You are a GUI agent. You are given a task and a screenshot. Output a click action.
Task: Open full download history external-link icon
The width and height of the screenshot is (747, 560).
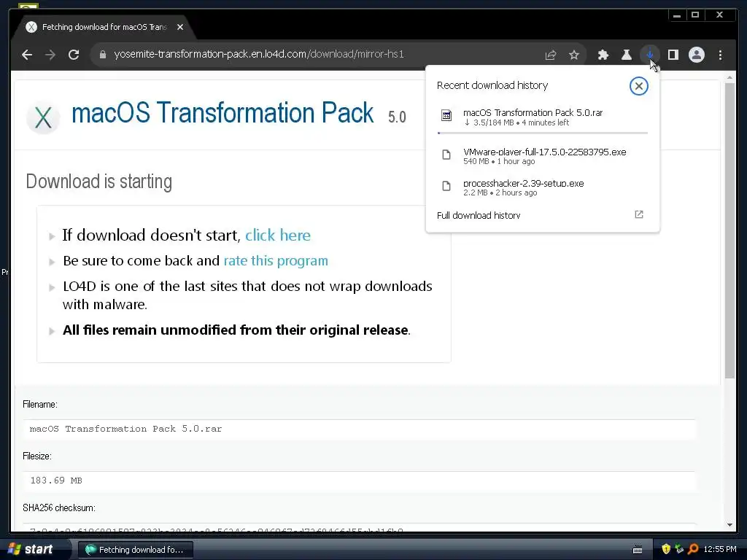pyautogui.click(x=639, y=214)
